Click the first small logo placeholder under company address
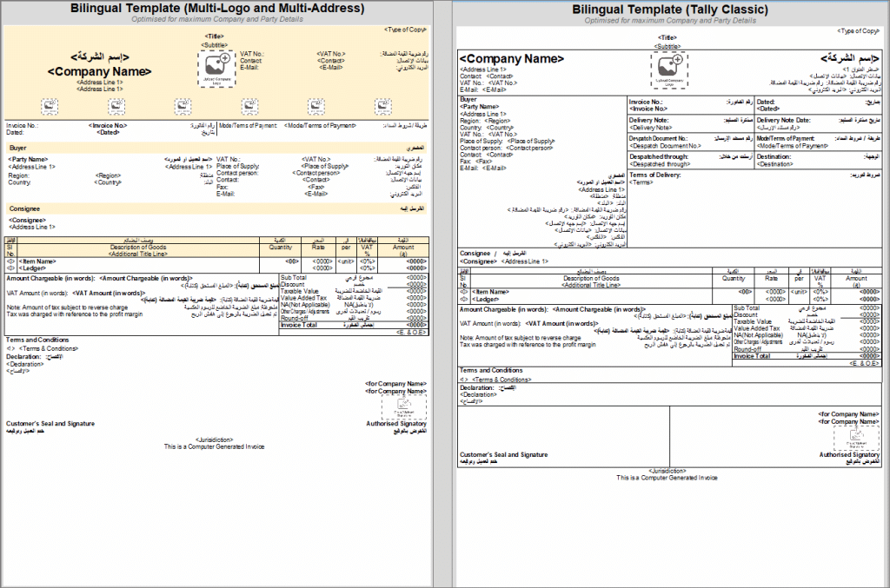Viewport: 890px width, 588px height. click(x=50, y=106)
